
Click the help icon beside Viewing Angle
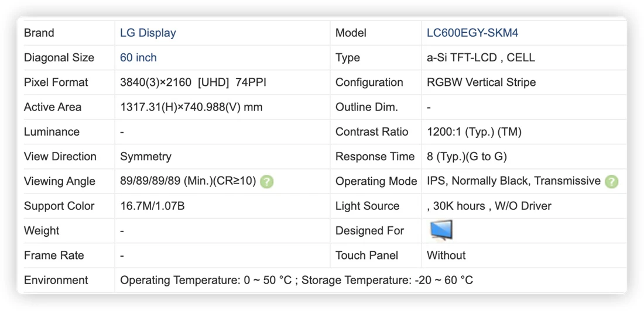tap(266, 181)
